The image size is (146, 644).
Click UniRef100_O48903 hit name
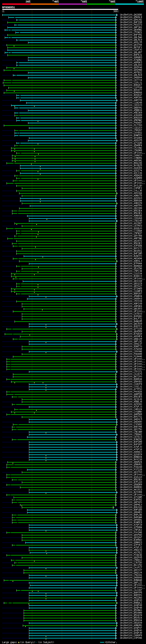coord(131,299)
